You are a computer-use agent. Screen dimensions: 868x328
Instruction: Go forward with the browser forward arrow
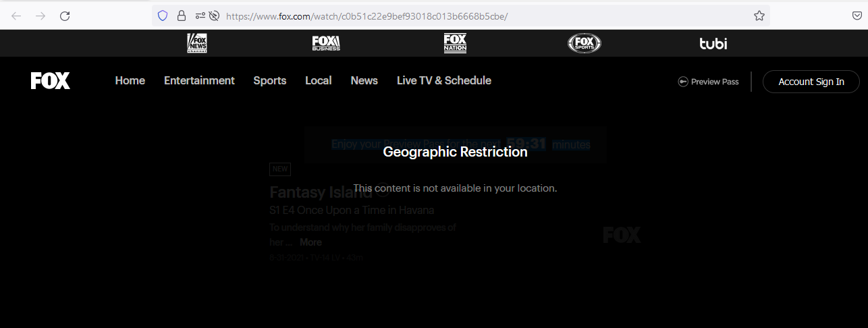tap(40, 16)
